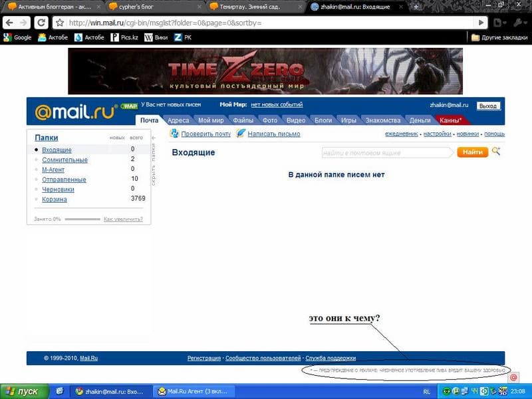532x399 pixels.
Task: Open the red Канны tab
Action: [x=451, y=120]
